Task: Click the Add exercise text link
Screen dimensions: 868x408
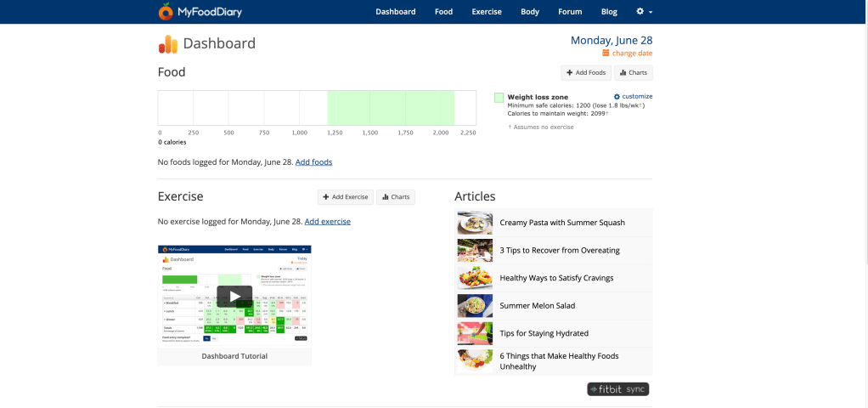Action: (x=327, y=221)
